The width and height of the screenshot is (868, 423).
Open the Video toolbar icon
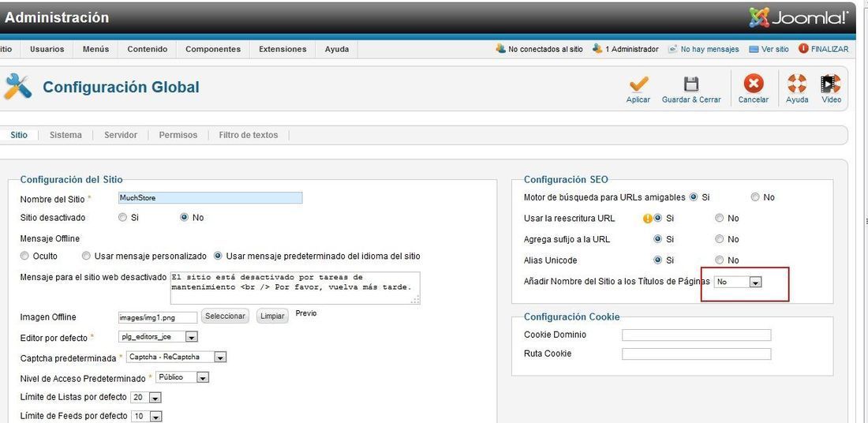tap(831, 84)
